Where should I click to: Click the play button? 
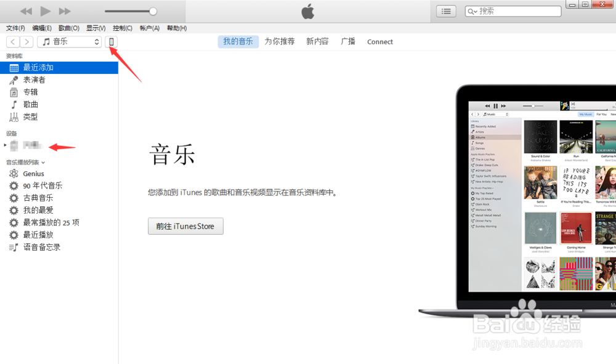click(46, 11)
